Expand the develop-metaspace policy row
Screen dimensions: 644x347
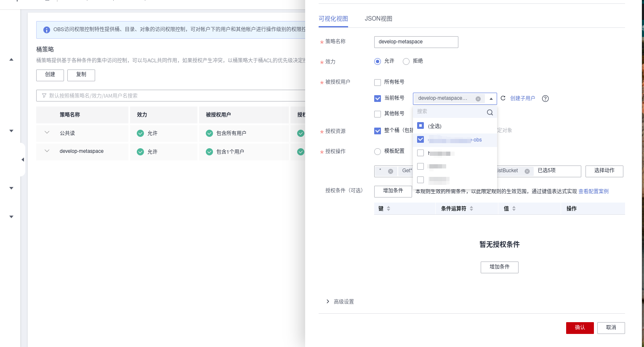(x=47, y=151)
